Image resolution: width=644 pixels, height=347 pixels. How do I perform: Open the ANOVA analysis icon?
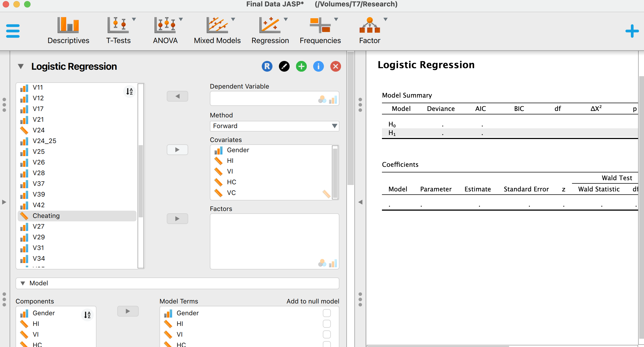pos(165,29)
